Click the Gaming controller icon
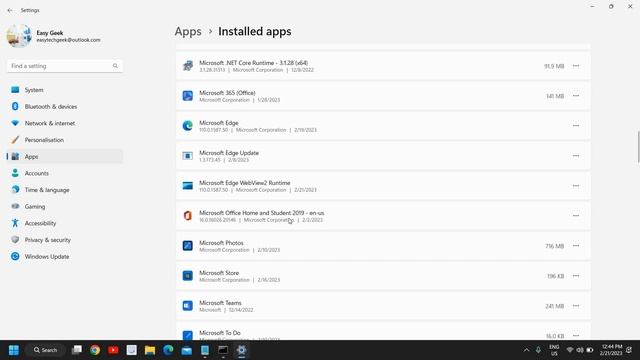Viewport: 640px width, 360px height. tap(15, 206)
